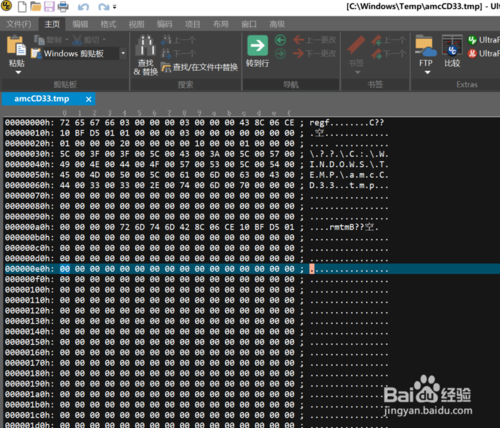Open quick access toolbar customize arrow
The width and height of the screenshot is (500, 428).
[114, 7]
